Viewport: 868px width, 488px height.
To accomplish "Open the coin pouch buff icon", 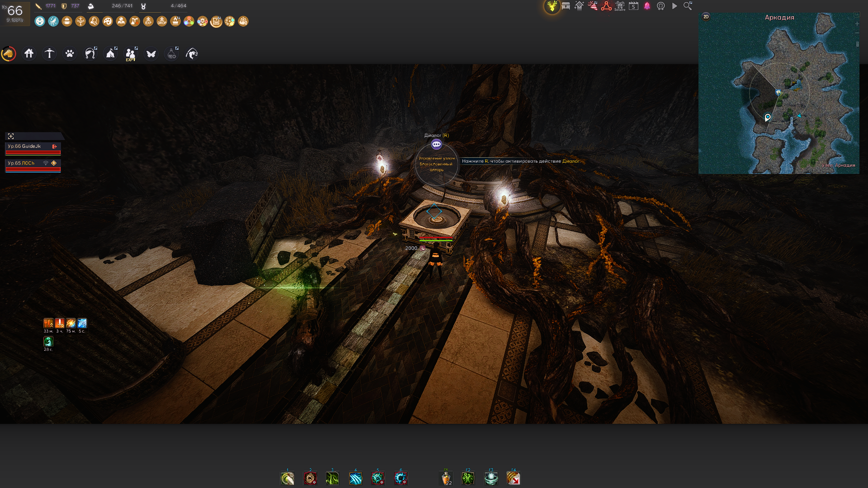I will (x=243, y=21).
